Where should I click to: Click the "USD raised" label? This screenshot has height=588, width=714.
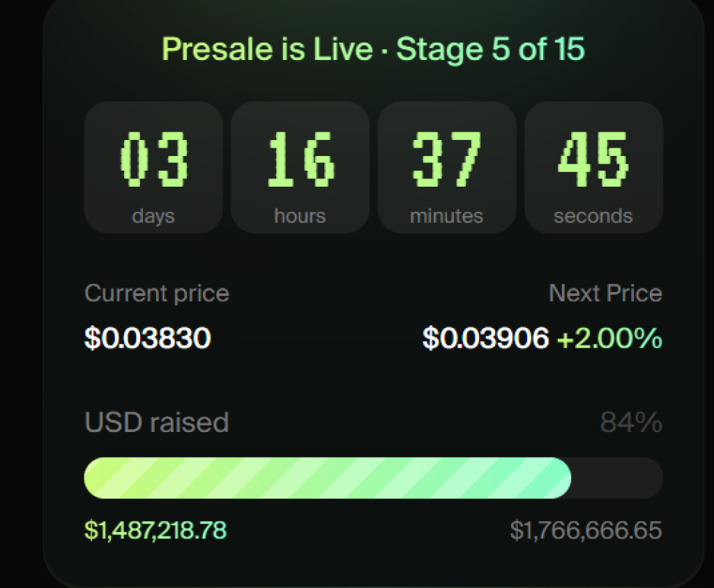point(157,422)
